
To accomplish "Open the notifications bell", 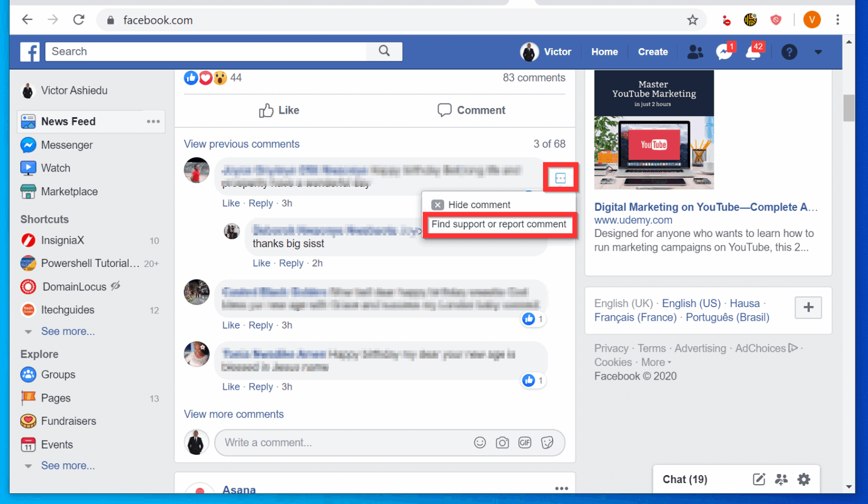I will 754,51.
